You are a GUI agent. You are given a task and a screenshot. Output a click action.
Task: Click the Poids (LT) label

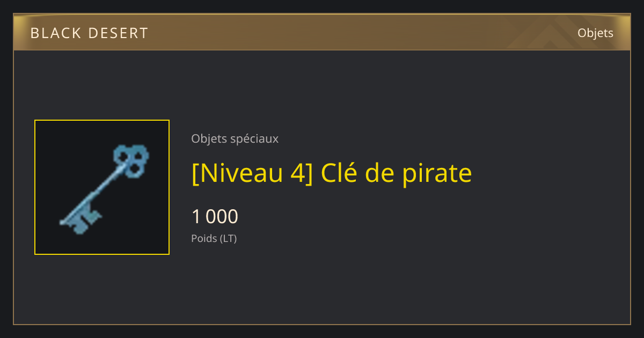tap(214, 238)
